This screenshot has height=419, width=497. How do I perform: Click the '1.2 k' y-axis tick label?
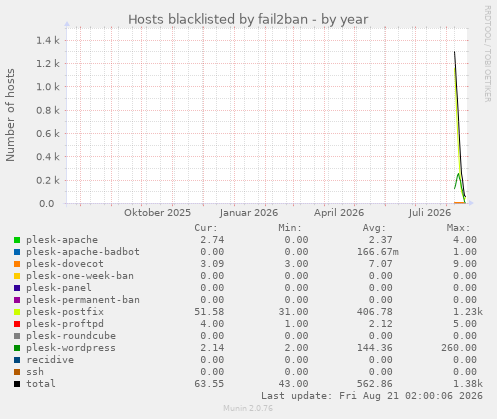(x=48, y=64)
